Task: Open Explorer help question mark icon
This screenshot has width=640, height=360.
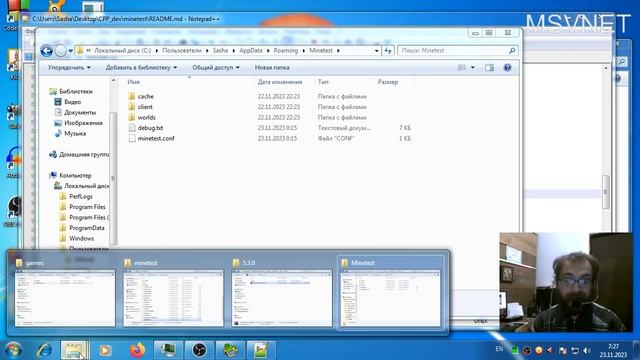Action: tap(507, 68)
